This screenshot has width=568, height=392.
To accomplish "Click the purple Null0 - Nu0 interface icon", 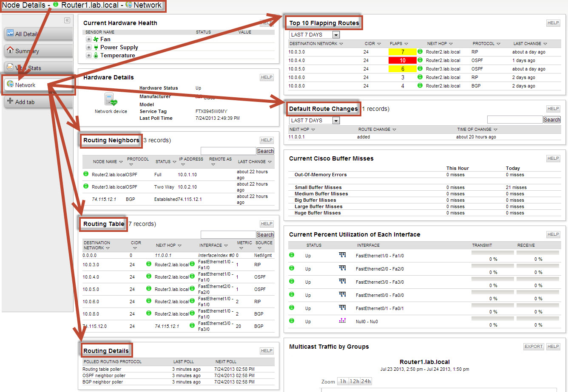I will coord(342,321).
